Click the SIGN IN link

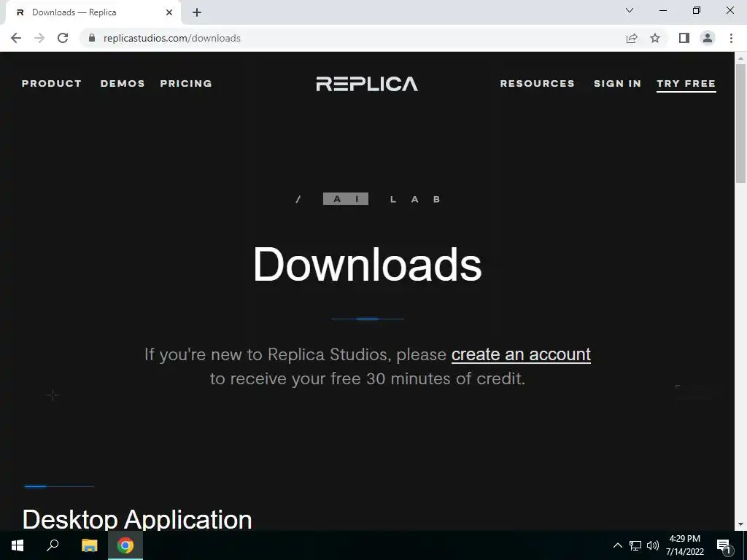click(617, 83)
